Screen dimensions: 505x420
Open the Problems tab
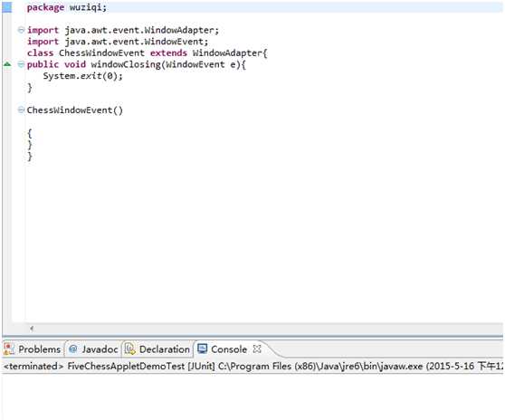tap(33, 349)
